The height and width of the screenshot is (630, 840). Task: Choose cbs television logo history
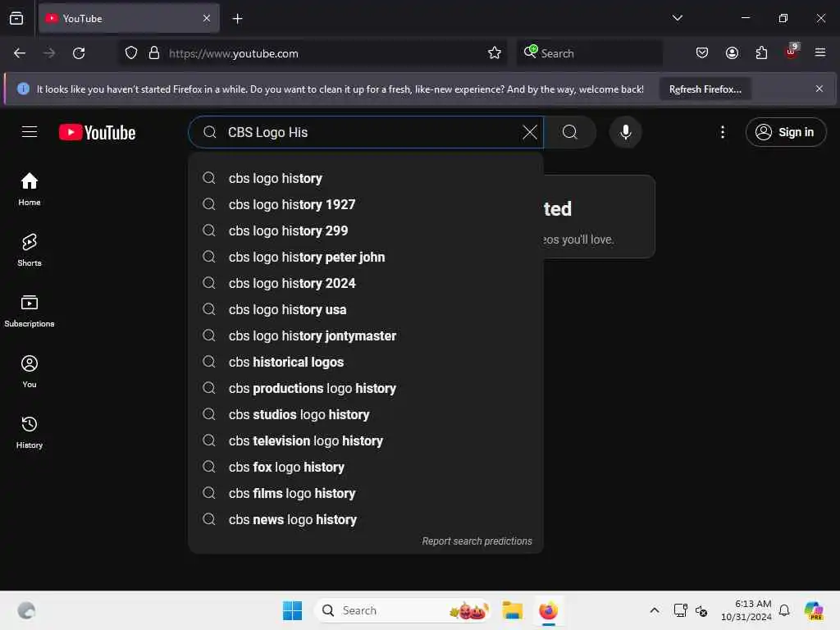[x=366, y=441]
